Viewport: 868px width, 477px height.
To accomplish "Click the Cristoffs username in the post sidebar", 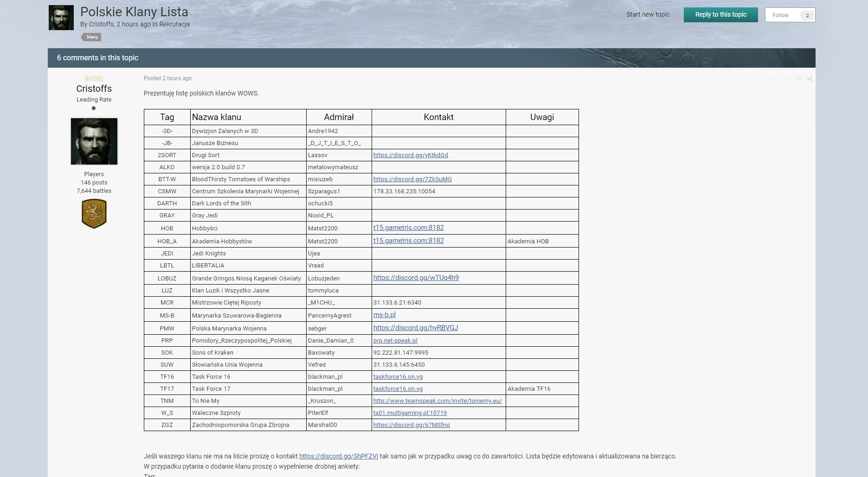I will (94, 89).
